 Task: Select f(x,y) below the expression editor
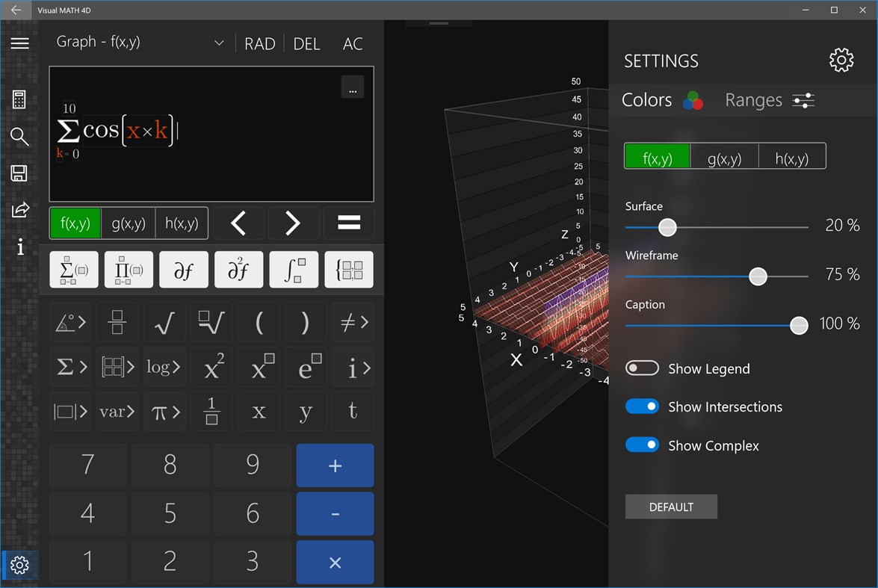coord(75,223)
